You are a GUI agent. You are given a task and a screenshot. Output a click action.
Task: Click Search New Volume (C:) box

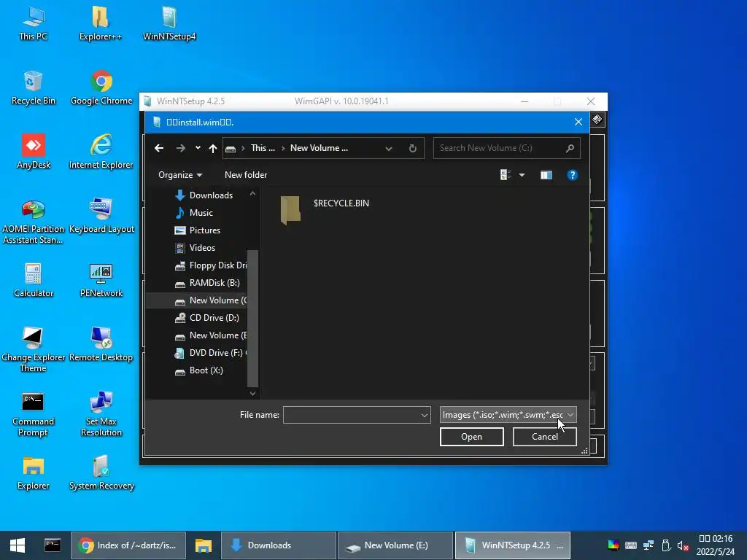click(506, 148)
